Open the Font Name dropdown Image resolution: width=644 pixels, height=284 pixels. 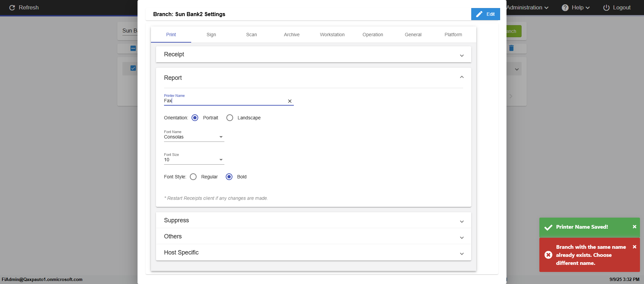[x=194, y=137]
